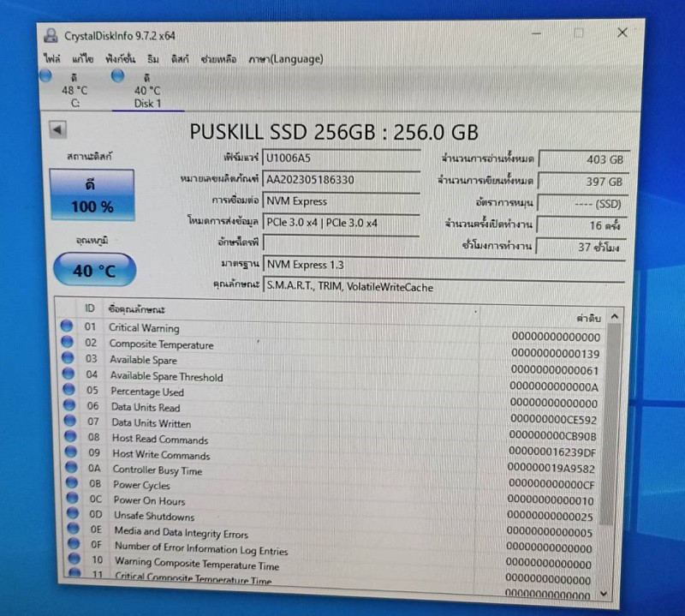Click the status icon beside Percentage Used
Image resolution: width=685 pixels, height=616 pixels.
click(68, 390)
